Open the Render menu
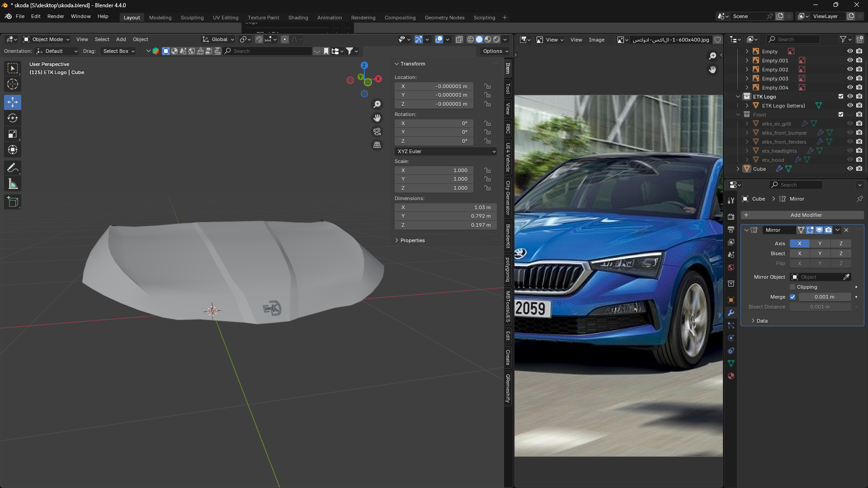 click(x=56, y=16)
